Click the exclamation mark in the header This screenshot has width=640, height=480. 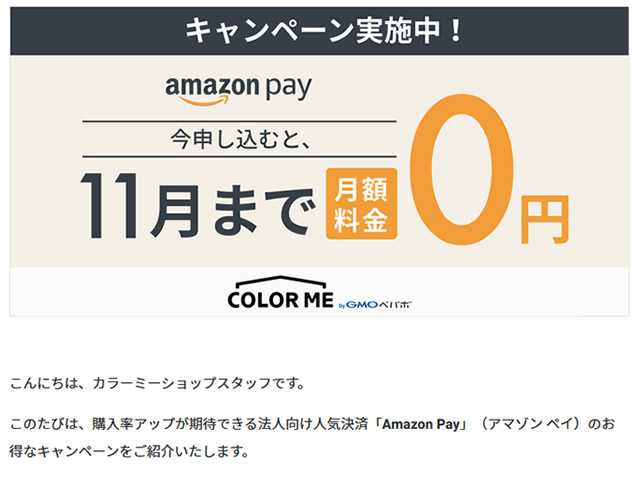click(456, 31)
